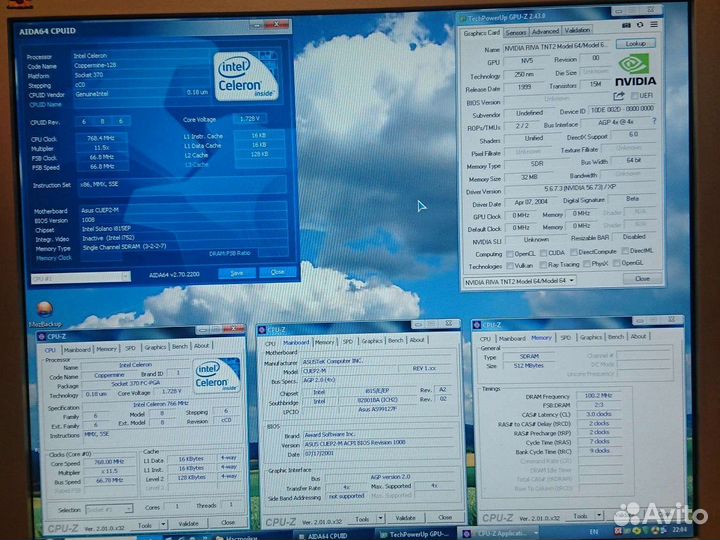Viewport: 720px width, 540px height.
Task: Click the Memory Size 32 MB field in GPU-Z
Action: point(529,177)
